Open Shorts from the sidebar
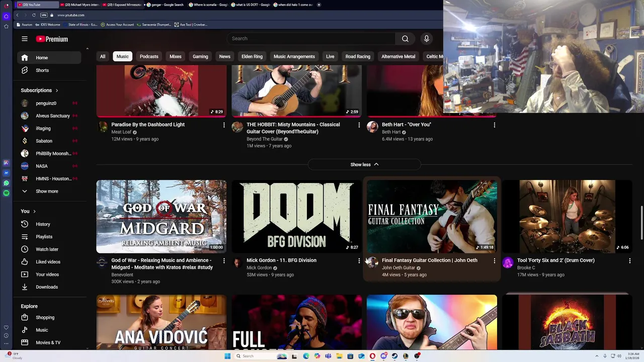The image size is (644, 362). (49, 70)
